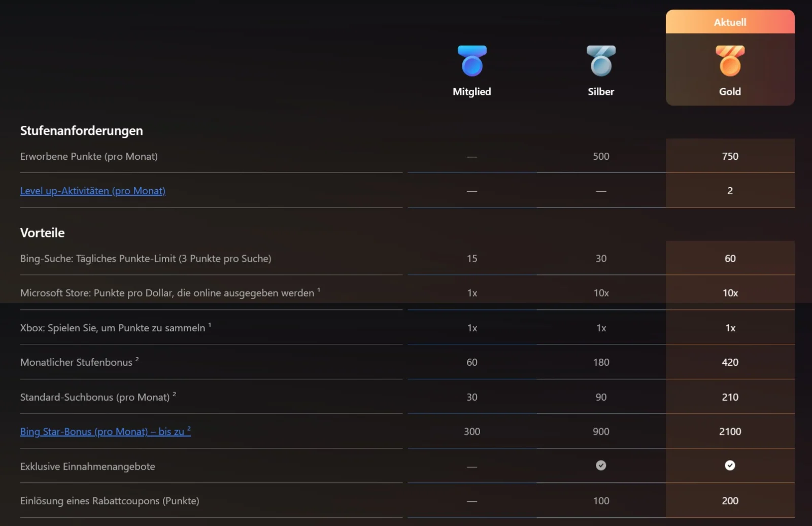Click the Mitglied Stufenbonus value 60

(x=472, y=362)
